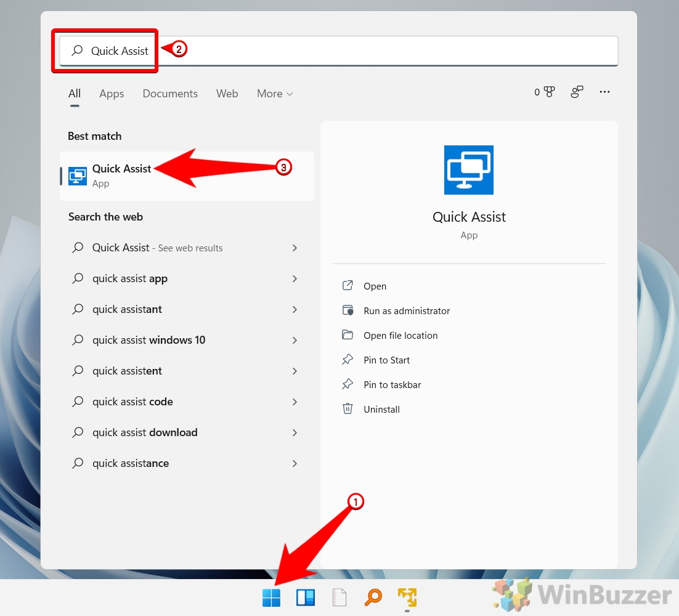The width and height of the screenshot is (679, 616).
Task: Click the Windows Start button in taskbar
Action: click(x=272, y=598)
